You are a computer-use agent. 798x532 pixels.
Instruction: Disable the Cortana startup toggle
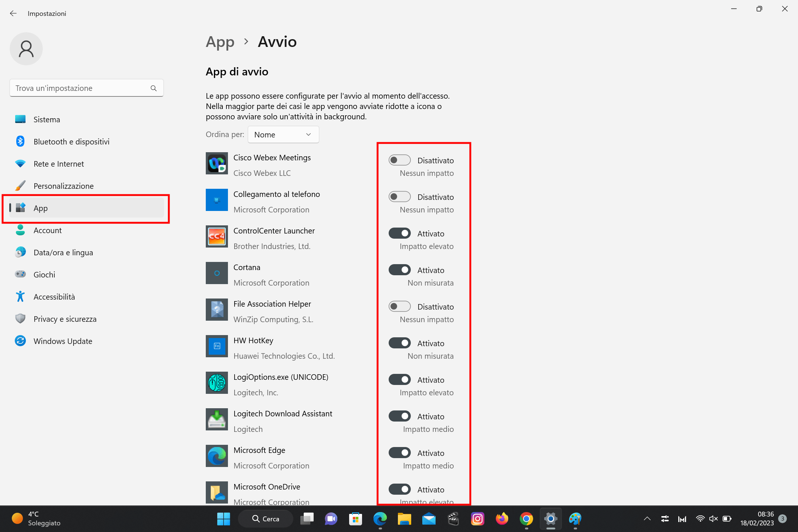tap(399, 270)
